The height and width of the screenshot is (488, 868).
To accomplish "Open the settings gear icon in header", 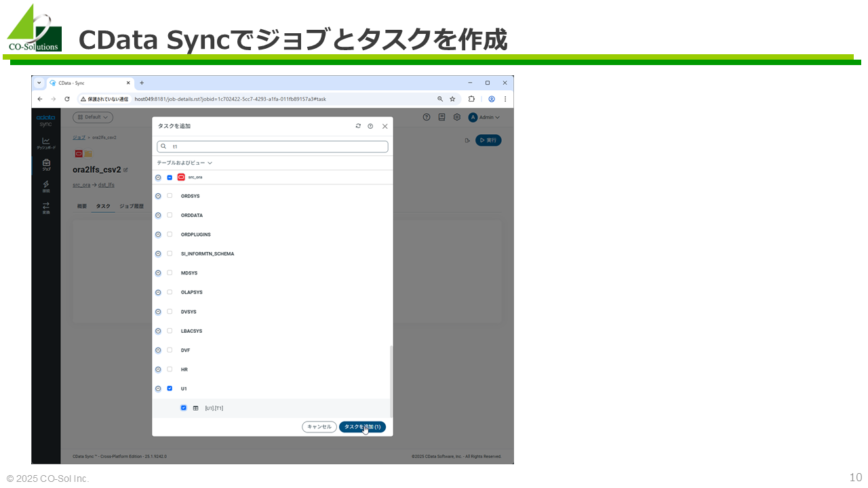I will [x=457, y=117].
